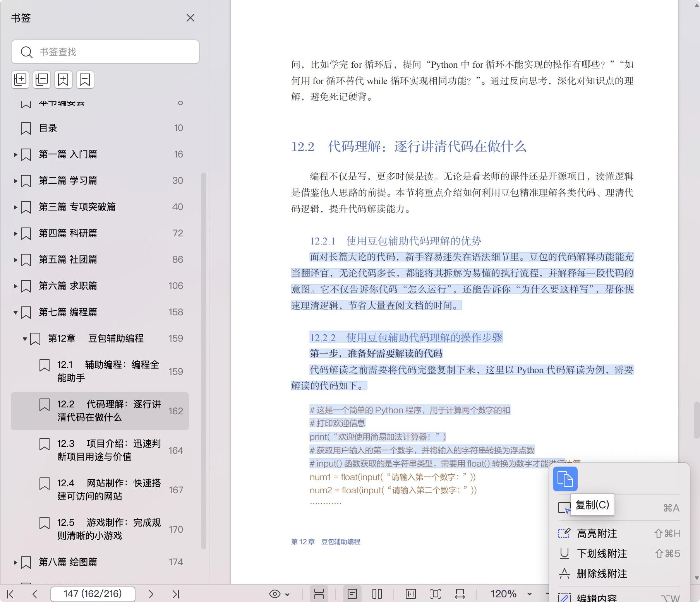700x602 pixels.
Task: Open the 120% zoom dropdown
Action: tap(530, 594)
